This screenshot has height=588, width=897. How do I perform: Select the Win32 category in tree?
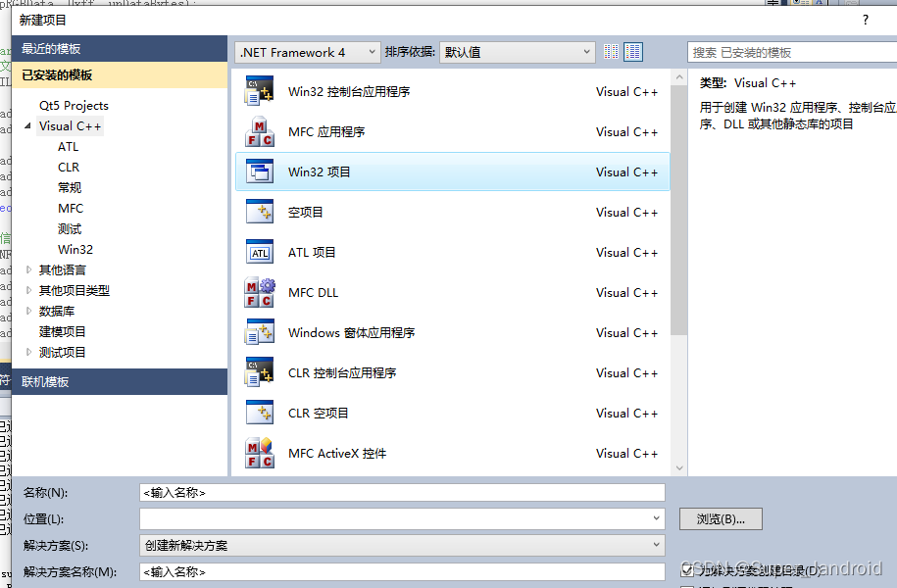pos(75,249)
